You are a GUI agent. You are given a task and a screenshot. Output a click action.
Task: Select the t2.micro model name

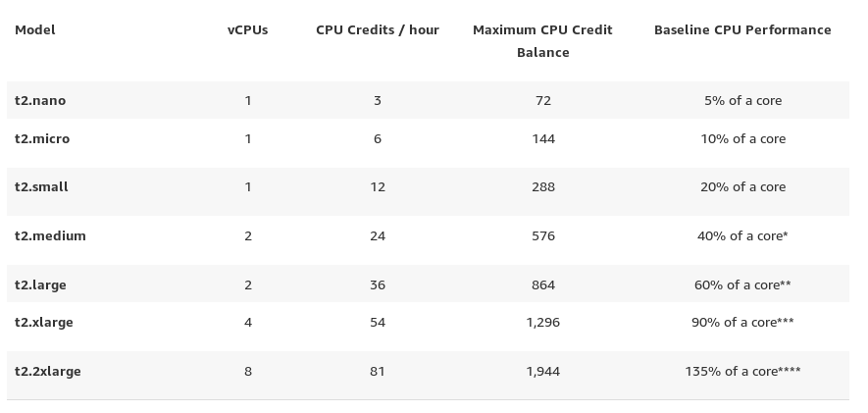[42, 138]
